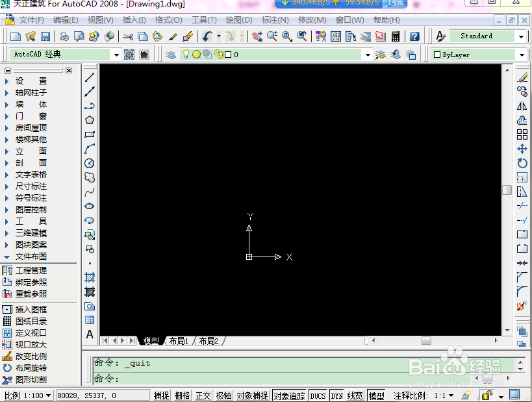Screen dimensions: 532x402
Task: Select the Polygon draw tool
Action: [x=90, y=120]
